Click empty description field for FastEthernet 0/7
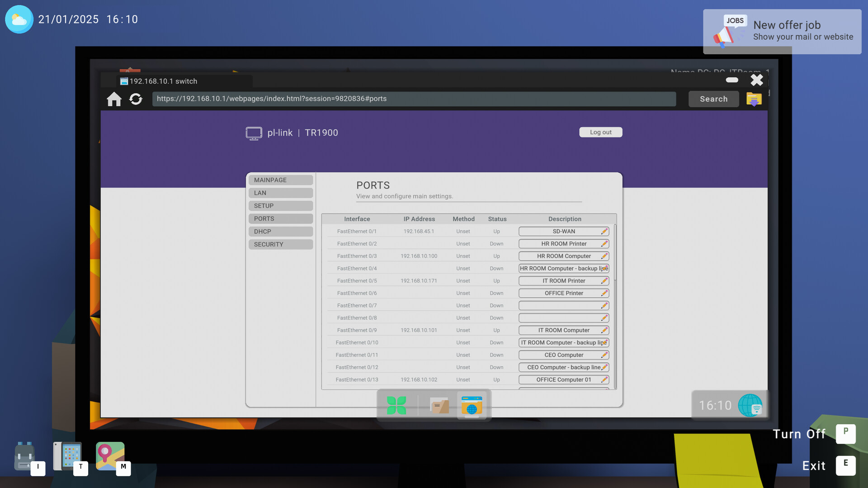The height and width of the screenshot is (488, 868). (560, 306)
